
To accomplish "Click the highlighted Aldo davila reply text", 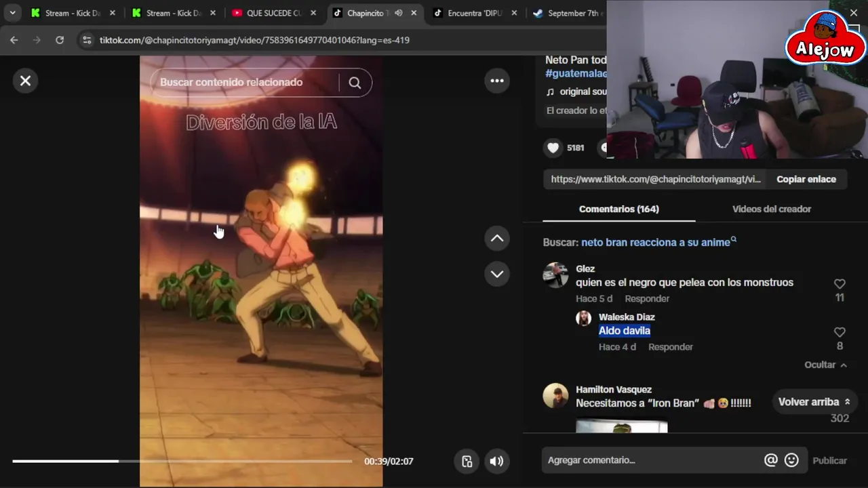I will click(625, 331).
